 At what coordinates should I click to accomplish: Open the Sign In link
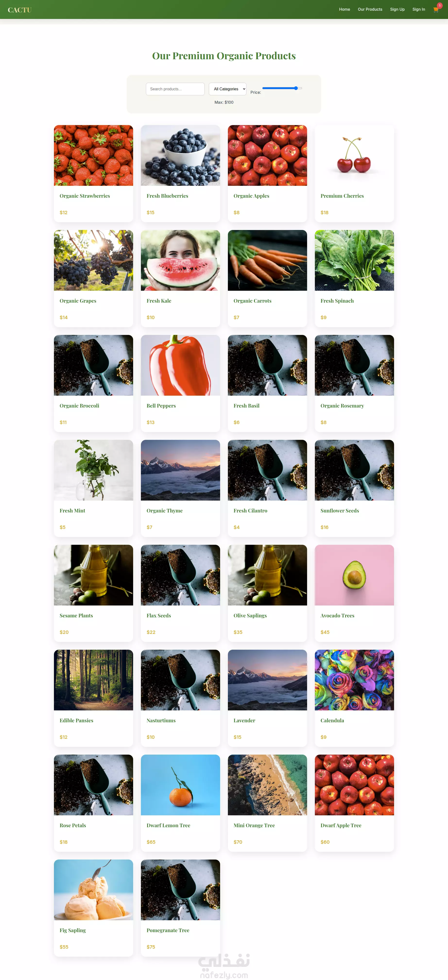point(419,9)
